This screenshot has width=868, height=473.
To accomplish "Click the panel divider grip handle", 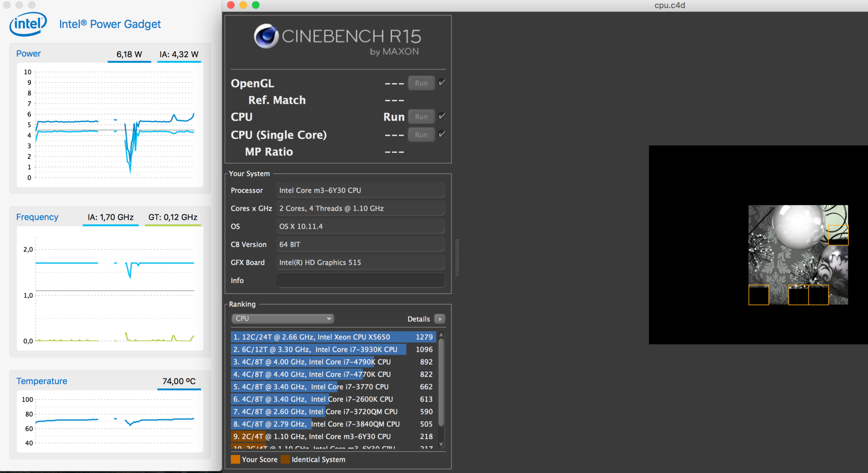I will 457,258.
